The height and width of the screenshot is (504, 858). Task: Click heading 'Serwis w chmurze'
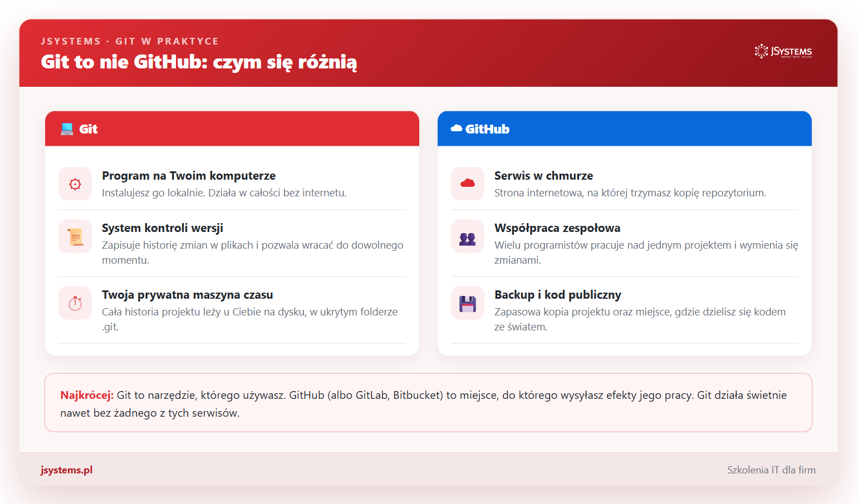coord(544,176)
